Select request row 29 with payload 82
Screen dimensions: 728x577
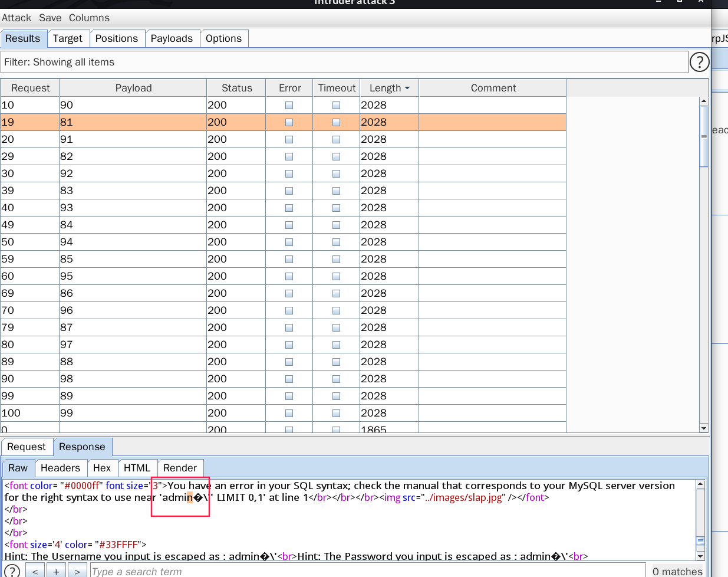coord(283,156)
